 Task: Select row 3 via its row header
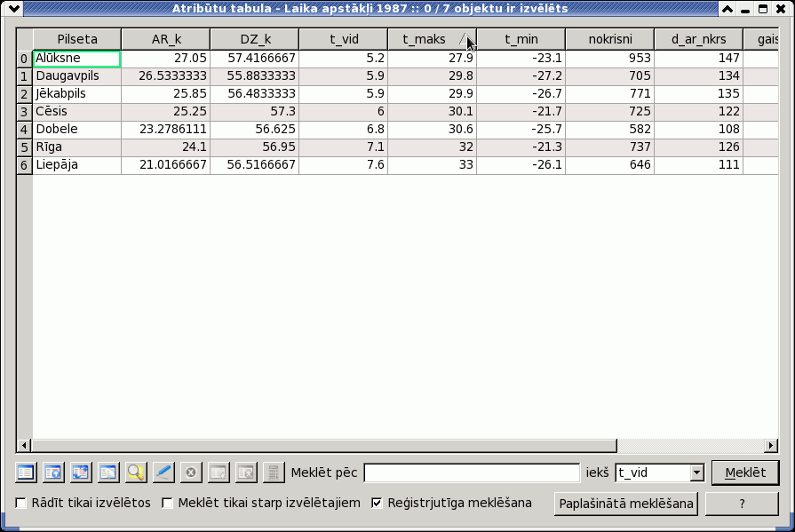(24, 112)
